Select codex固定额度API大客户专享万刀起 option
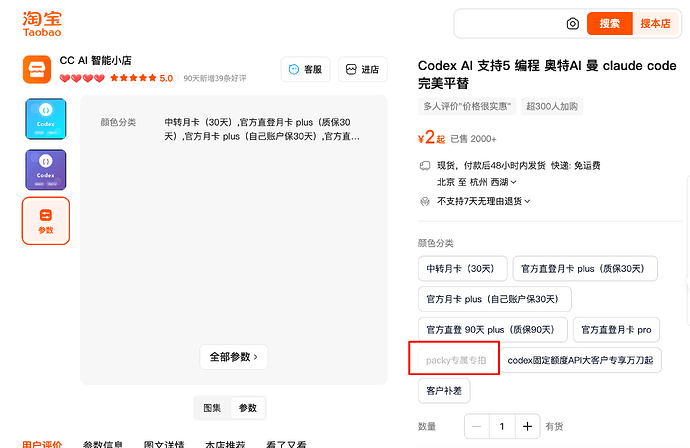 [x=580, y=360]
